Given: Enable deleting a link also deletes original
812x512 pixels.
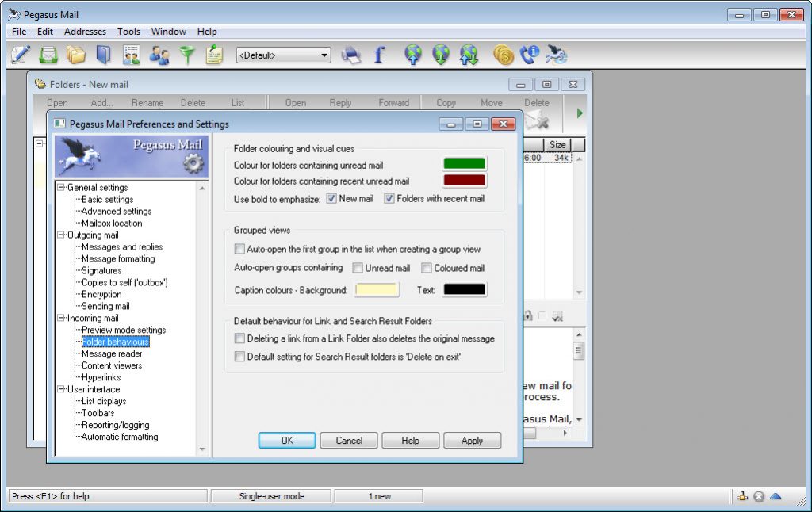Looking at the screenshot, I should point(239,338).
